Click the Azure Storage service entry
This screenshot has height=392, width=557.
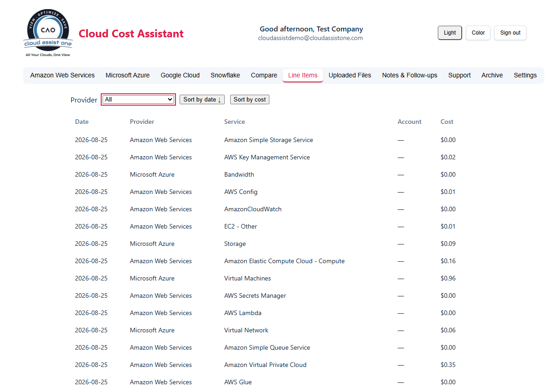(235, 244)
